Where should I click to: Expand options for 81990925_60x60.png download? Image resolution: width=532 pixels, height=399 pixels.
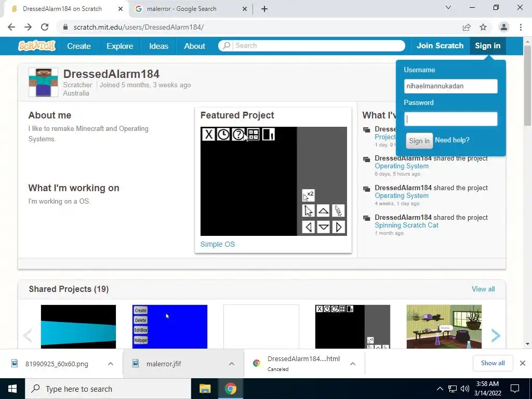[x=111, y=364]
